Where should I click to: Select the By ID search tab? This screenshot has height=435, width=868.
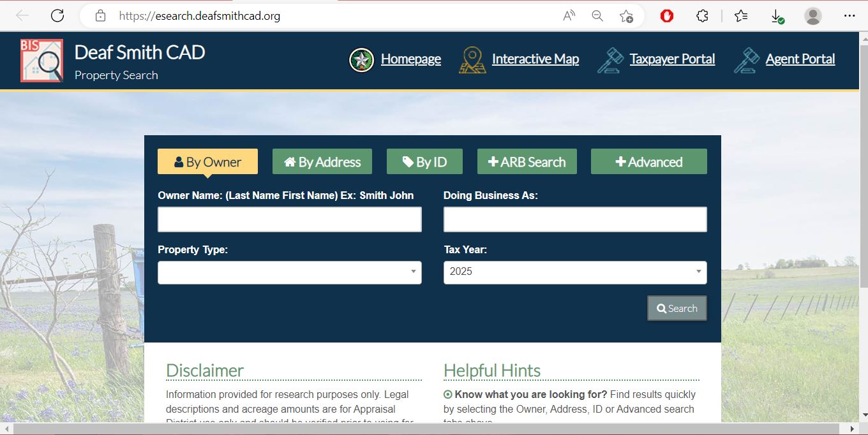424,162
